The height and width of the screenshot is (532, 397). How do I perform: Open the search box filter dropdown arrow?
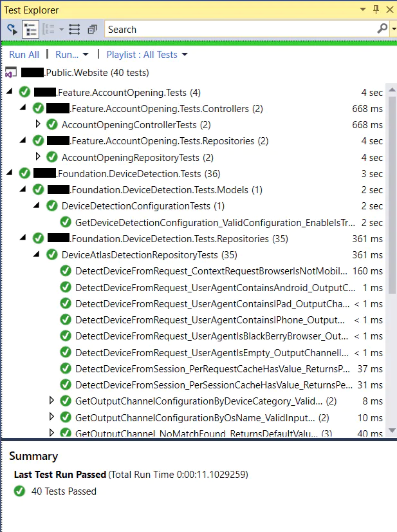pyautogui.click(x=394, y=29)
